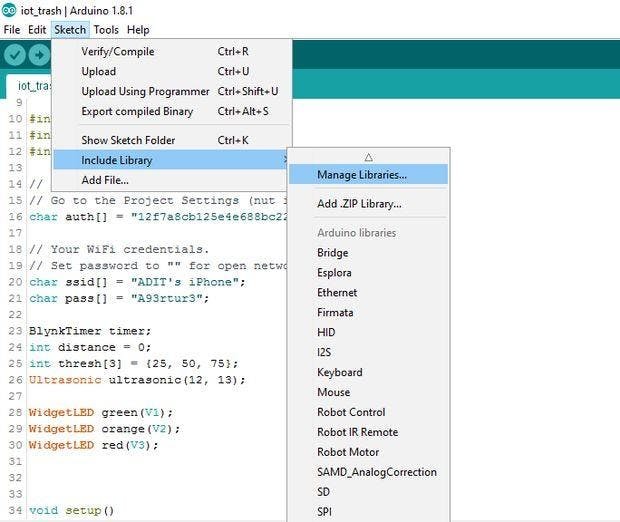Open the Edit menu
The image size is (620, 522).
(x=37, y=30)
